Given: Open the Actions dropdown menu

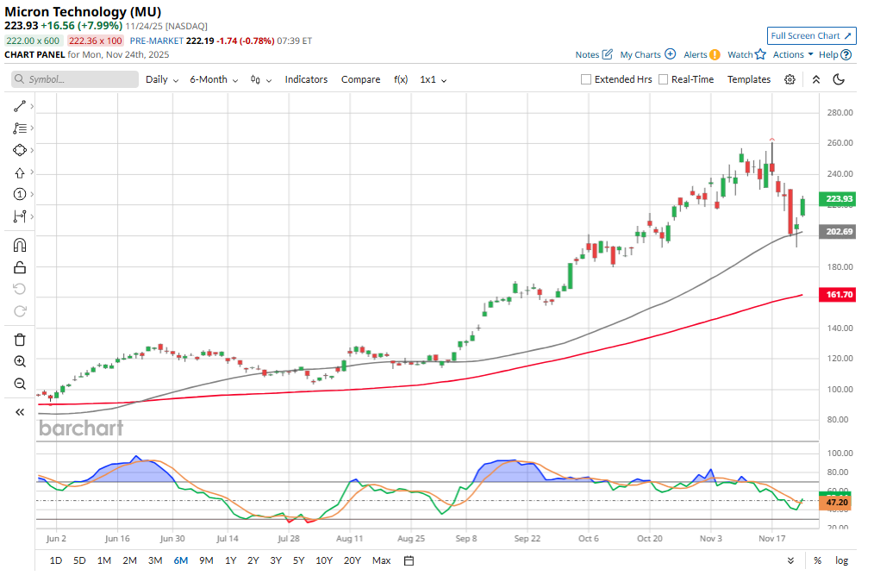Looking at the screenshot, I should (x=792, y=54).
